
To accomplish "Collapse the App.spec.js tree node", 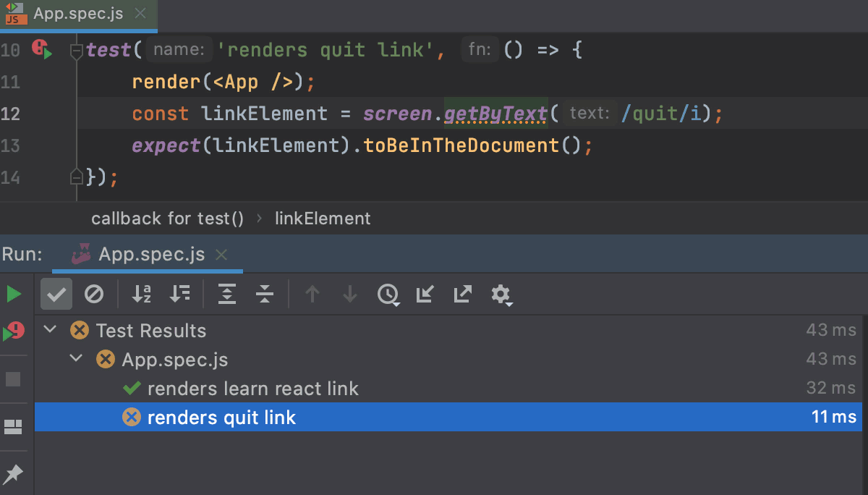I will 77,358.
